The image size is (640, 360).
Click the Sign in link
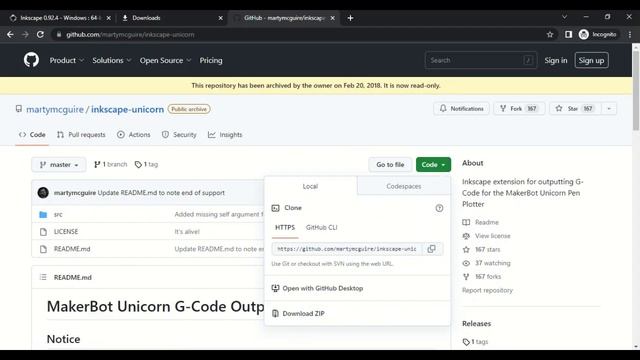(x=556, y=60)
